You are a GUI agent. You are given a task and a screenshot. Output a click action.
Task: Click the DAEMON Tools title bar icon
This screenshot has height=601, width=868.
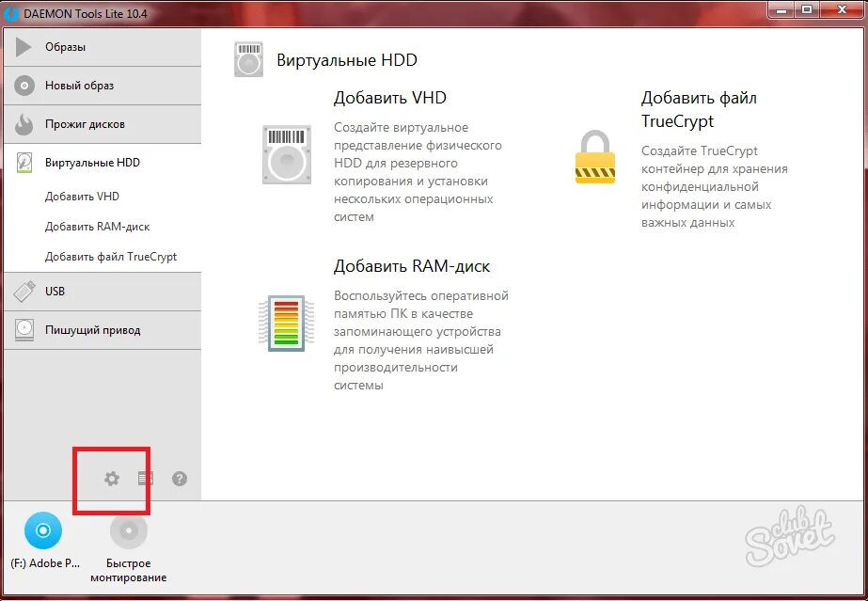[x=11, y=12]
